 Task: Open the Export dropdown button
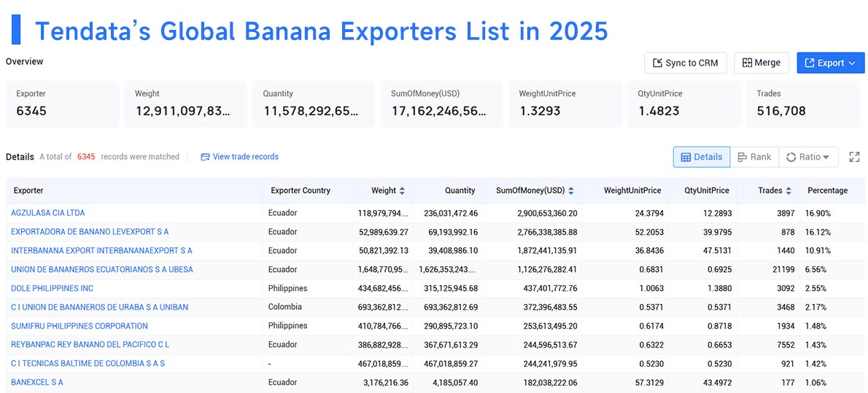830,63
